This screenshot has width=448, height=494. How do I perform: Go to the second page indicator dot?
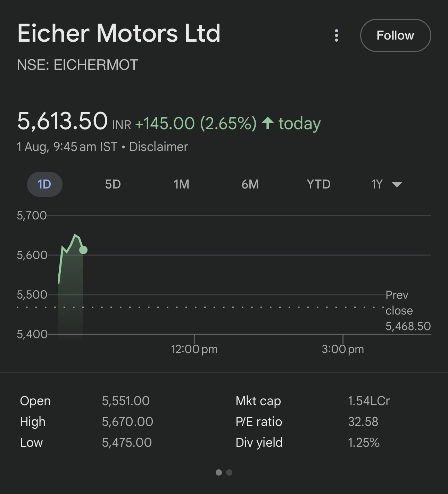pyautogui.click(x=229, y=472)
